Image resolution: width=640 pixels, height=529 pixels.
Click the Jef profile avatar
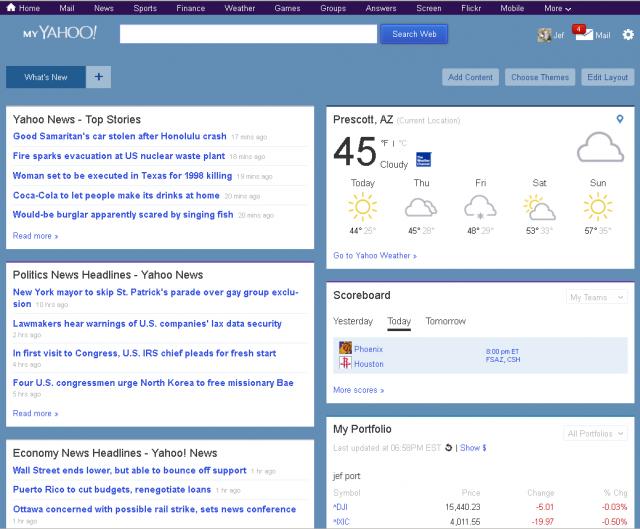(544, 35)
